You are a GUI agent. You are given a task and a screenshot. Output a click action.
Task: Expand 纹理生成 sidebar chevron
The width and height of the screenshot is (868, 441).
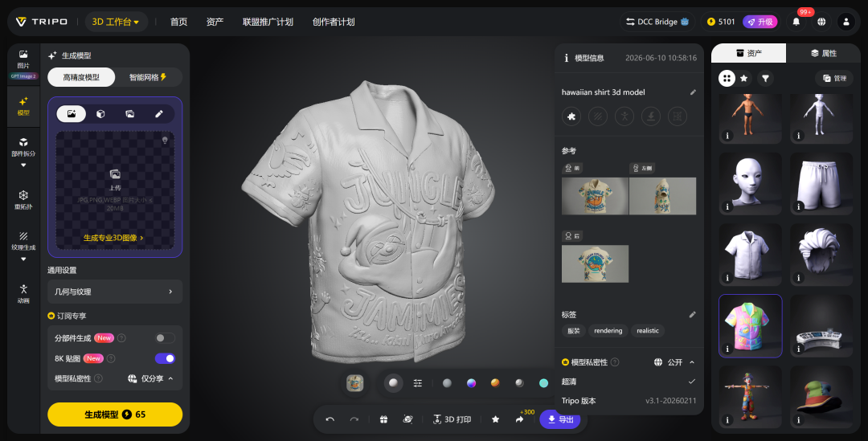click(x=23, y=259)
